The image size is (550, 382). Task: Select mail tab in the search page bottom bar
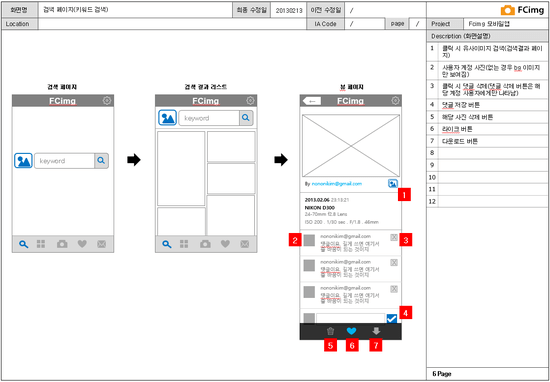click(102, 244)
